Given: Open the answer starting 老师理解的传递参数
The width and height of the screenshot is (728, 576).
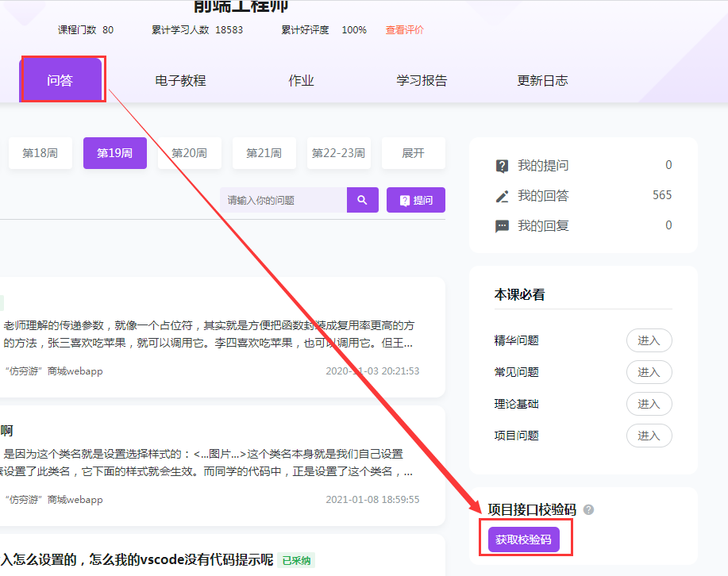Looking at the screenshot, I should point(208,334).
